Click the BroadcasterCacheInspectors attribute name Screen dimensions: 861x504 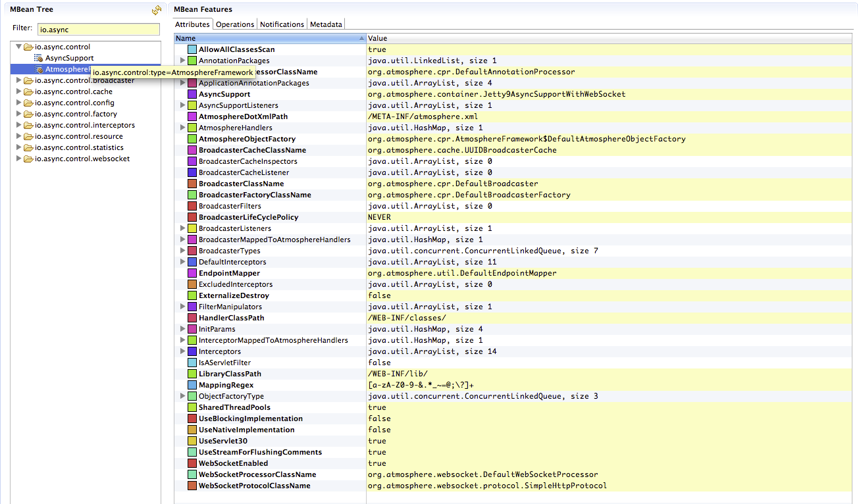coord(248,161)
